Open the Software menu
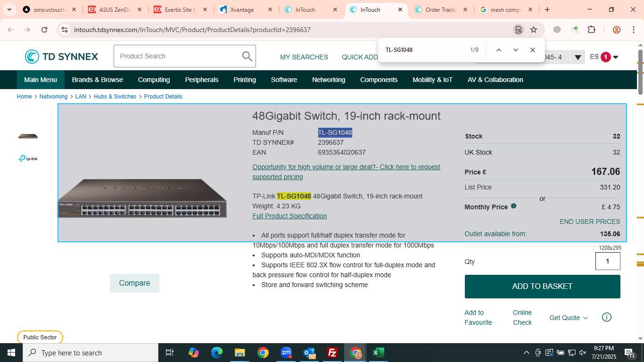Image resolution: width=644 pixels, height=362 pixels. [284, 80]
